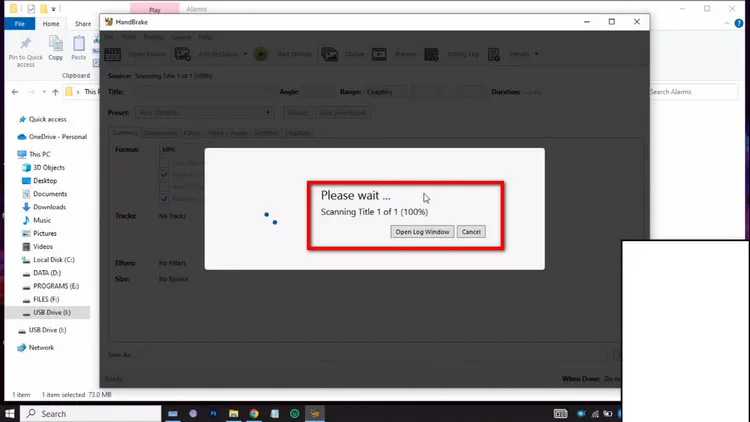The image size is (750, 422).
Task: Click the Save New Preset button
Action: click(x=343, y=113)
